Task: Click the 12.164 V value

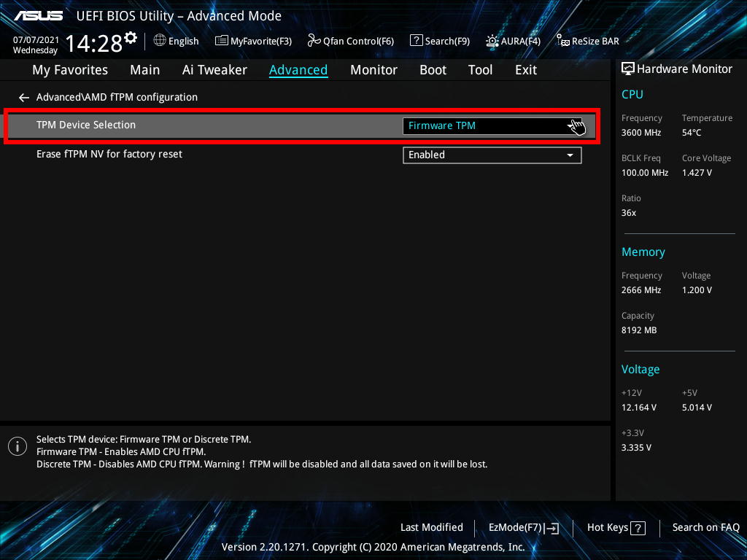Action: pos(638,408)
